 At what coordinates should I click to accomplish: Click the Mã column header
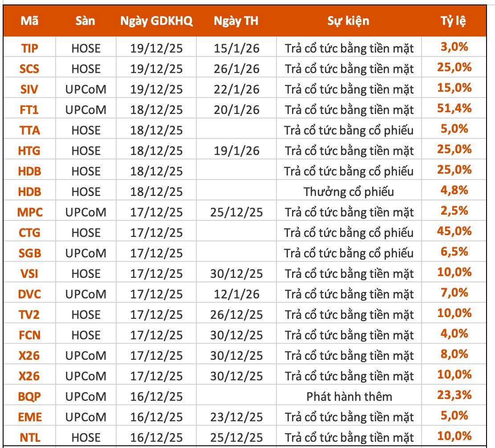click(29, 21)
